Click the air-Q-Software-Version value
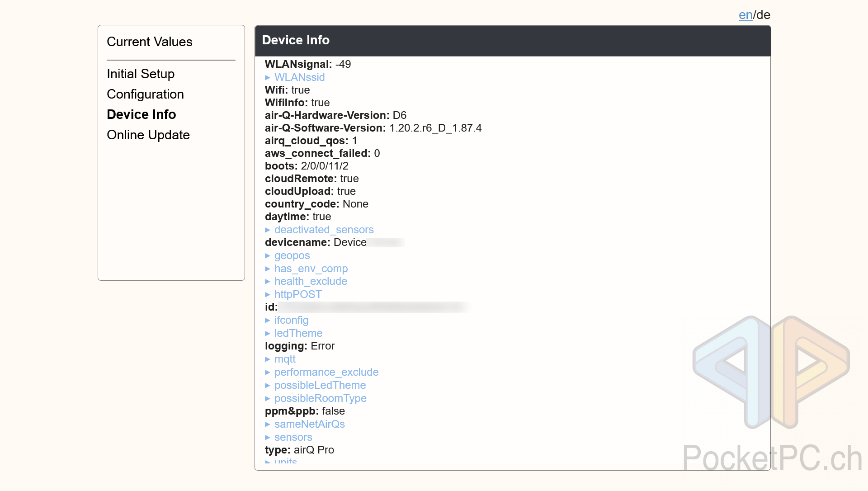This screenshot has width=868, height=491. point(435,128)
